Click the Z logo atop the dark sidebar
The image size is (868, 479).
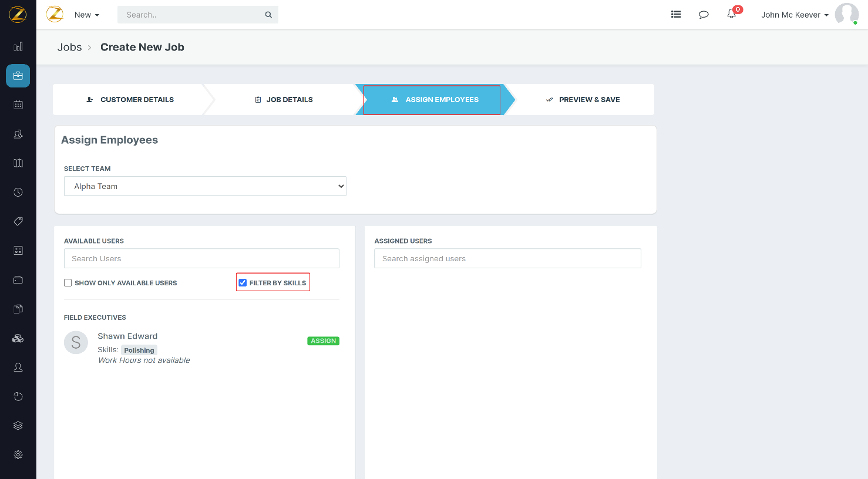[x=18, y=14]
